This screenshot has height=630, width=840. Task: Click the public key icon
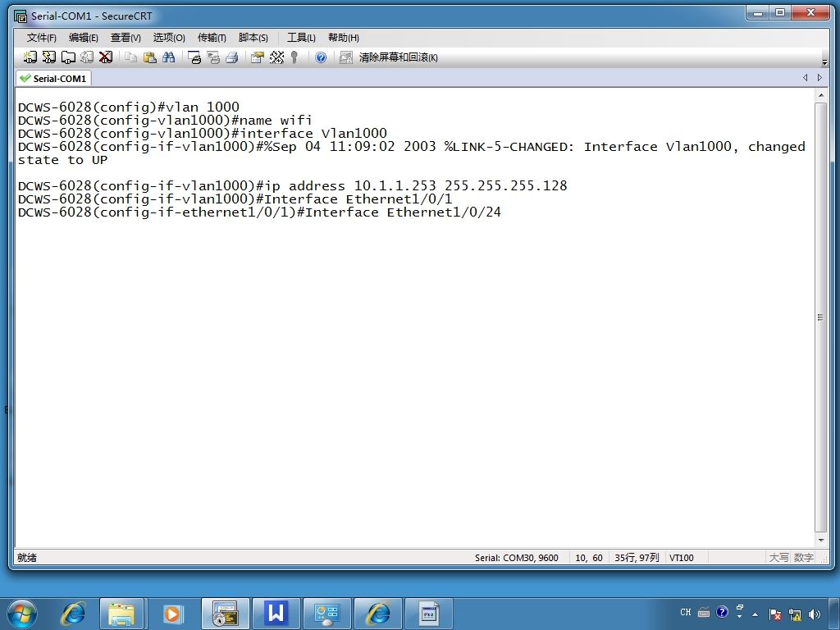(x=294, y=57)
